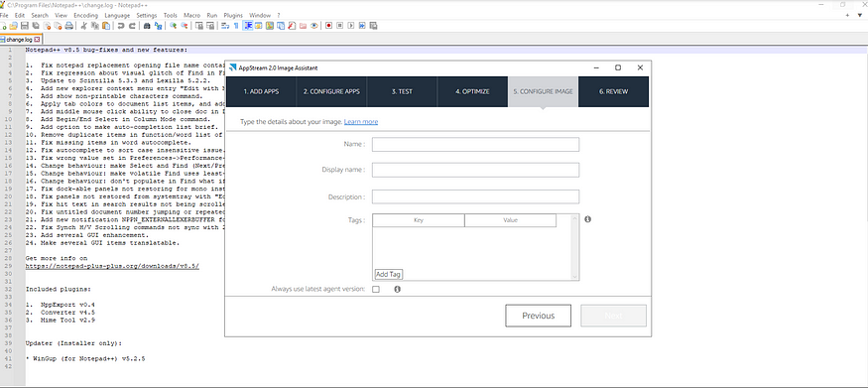868x388 pixels.
Task: Go to the 1. ADD APPS step tab
Action: (x=261, y=91)
